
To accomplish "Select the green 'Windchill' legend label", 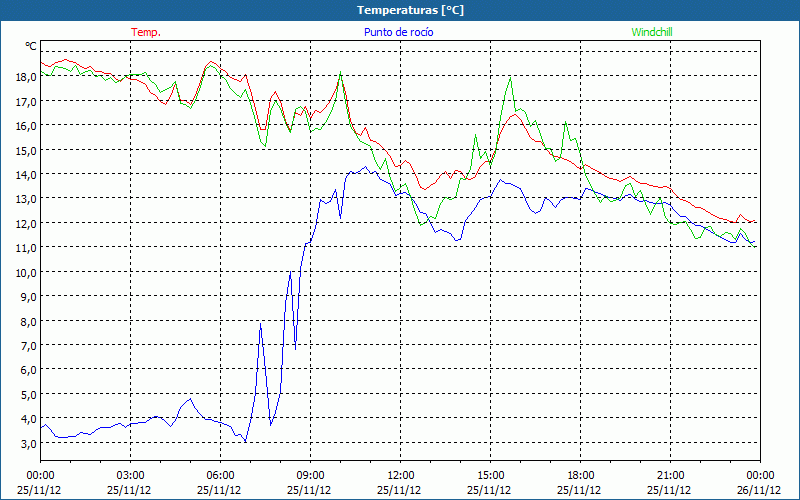I will point(652,32).
